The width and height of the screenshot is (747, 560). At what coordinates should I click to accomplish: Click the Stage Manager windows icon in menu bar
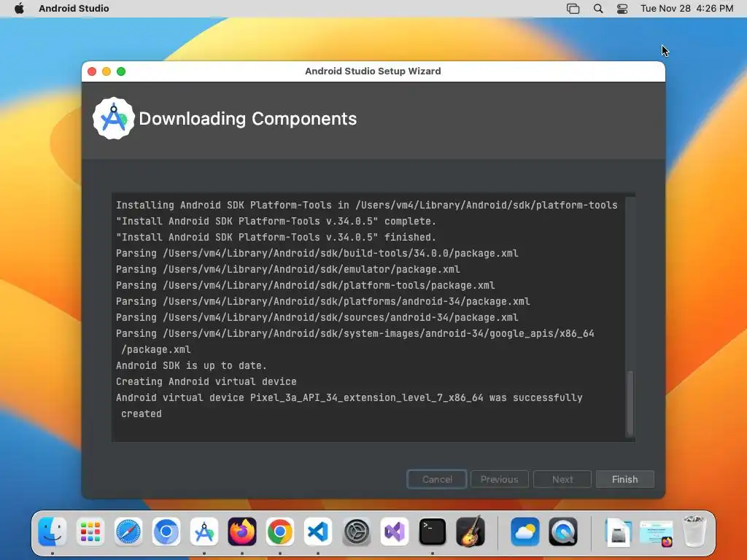point(573,9)
